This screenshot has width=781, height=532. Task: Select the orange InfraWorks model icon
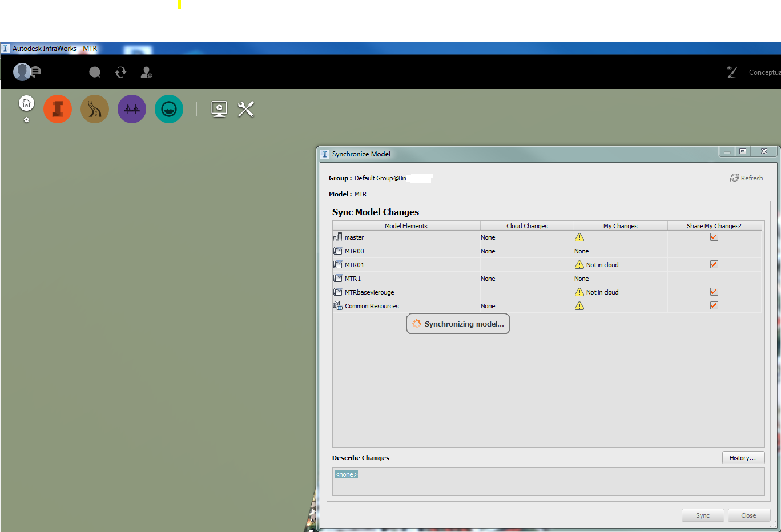pyautogui.click(x=57, y=108)
